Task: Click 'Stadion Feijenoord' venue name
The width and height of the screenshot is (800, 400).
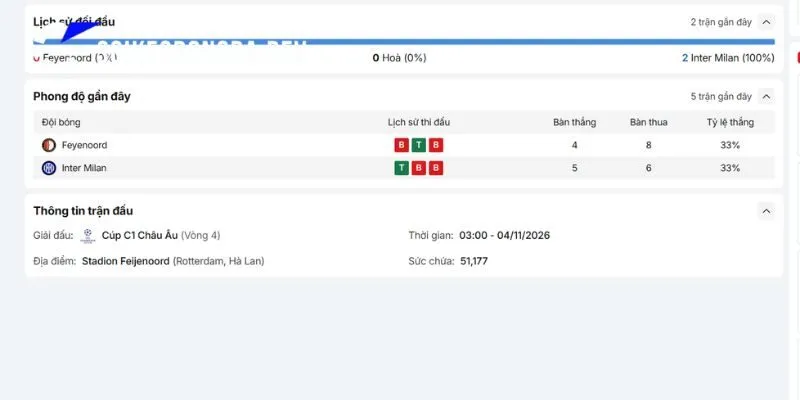Action: 126,261
